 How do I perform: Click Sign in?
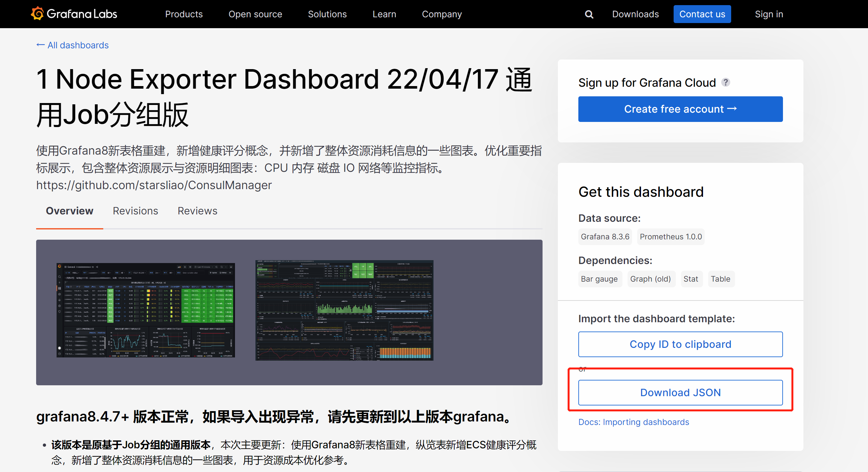pyautogui.click(x=769, y=14)
